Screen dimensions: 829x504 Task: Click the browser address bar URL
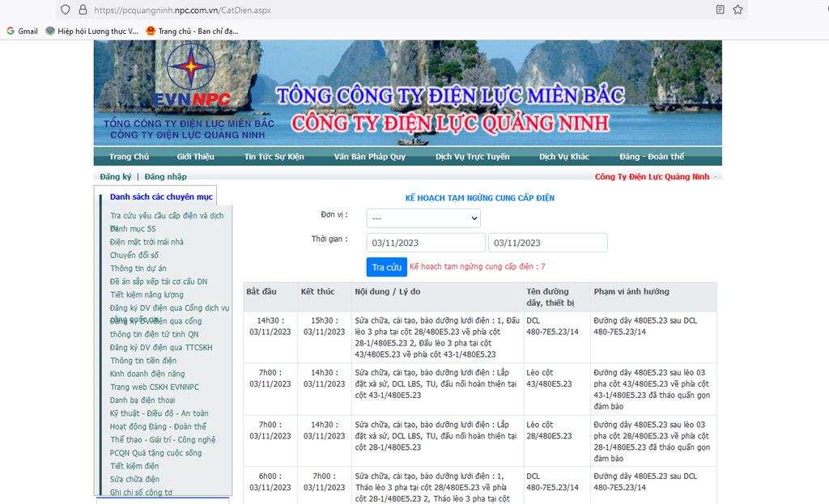[x=182, y=10]
